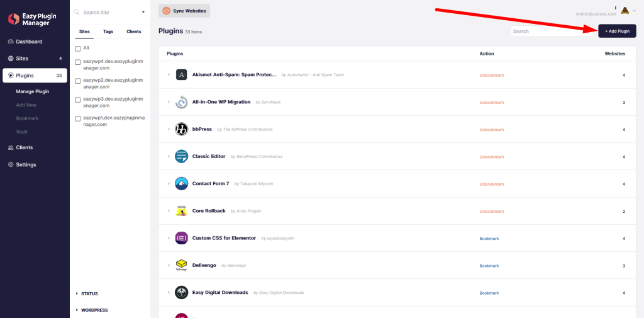Unbookmark All-in-One WP Migration
Screen dimensions: 644x318
click(492, 103)
